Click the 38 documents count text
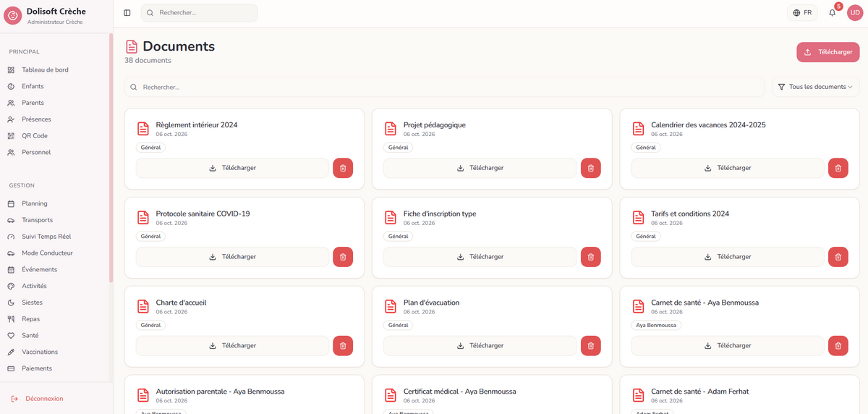The image size is (868, 414). 148,61
